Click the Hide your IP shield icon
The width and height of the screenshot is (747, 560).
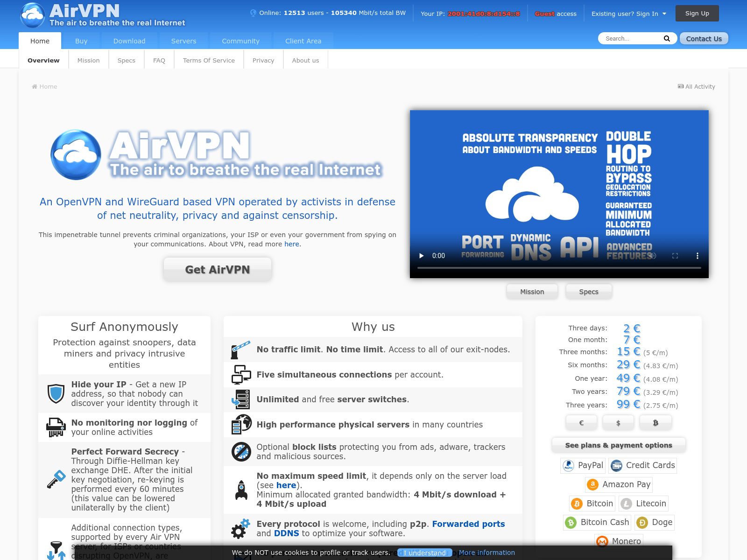56,393
